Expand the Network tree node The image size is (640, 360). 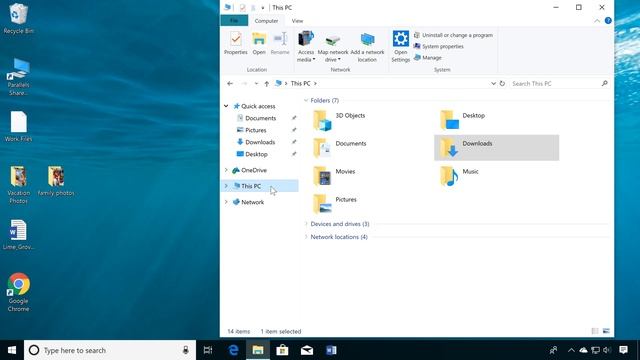pyautogui.click(x=226, y=202)
